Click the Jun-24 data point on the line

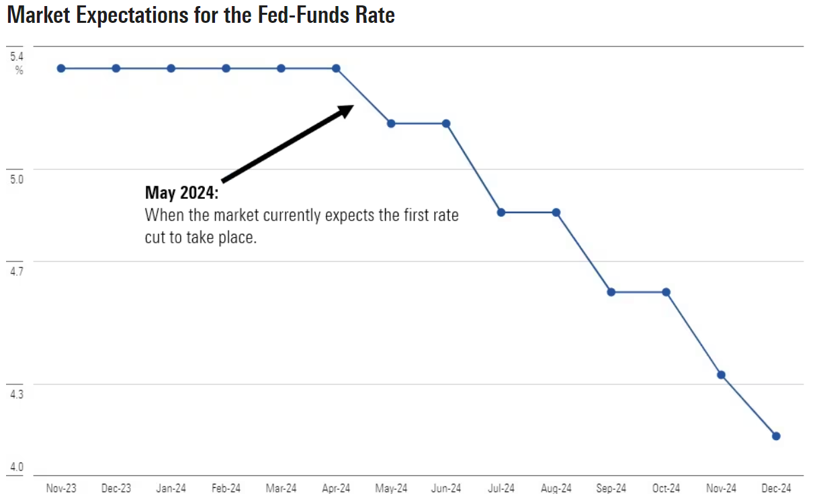coord(446,124)
